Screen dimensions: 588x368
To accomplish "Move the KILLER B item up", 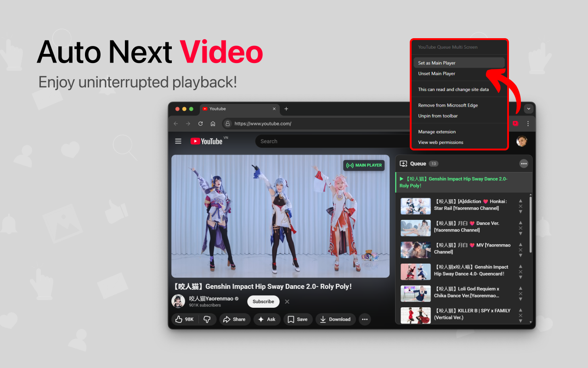I will coord(520,310).
